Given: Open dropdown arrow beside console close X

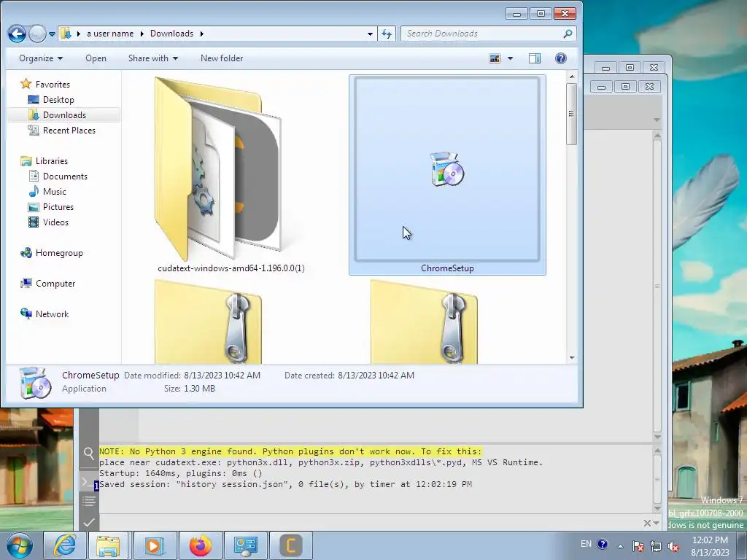Looking at the screenshot, I should pyautogui.click(x=657, y=524).
